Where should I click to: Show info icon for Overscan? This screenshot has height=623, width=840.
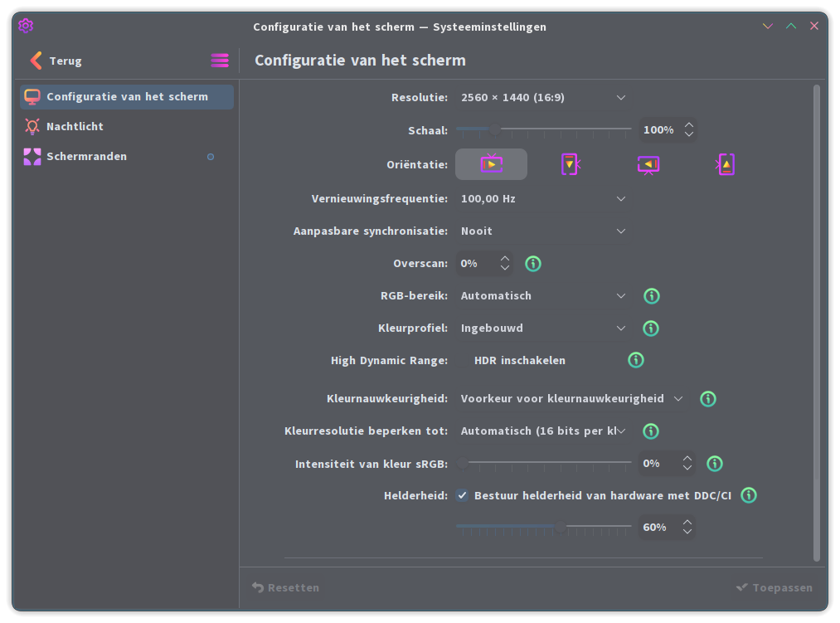532,263
